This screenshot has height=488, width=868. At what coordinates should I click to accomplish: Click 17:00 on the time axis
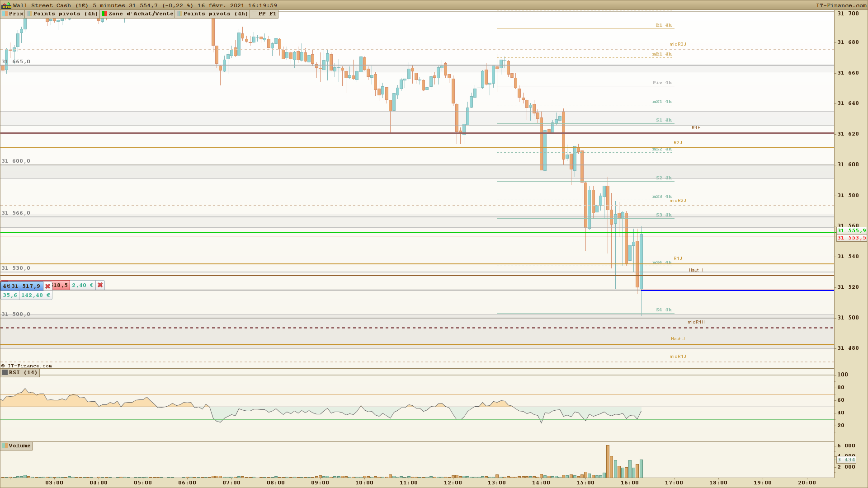[x=674, y=483]
